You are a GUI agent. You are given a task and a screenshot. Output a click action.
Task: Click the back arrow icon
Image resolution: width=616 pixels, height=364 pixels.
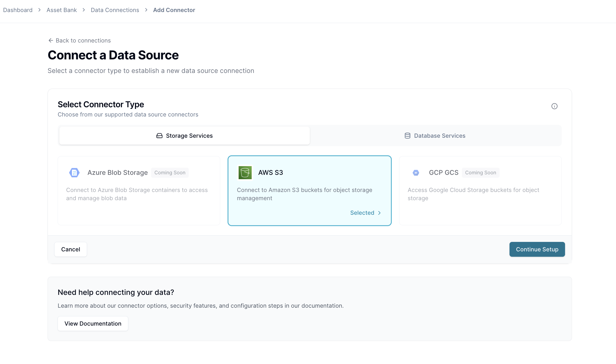(x=51, y=40)
